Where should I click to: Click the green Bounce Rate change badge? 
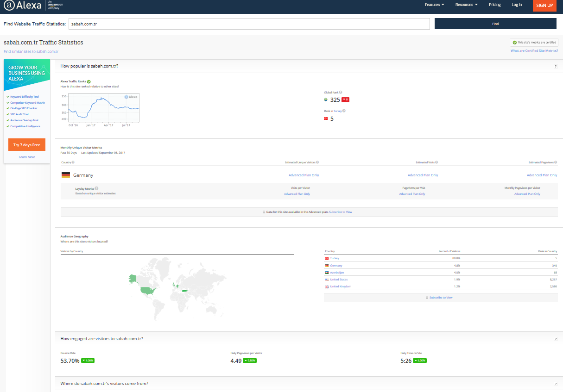(88, 361)
